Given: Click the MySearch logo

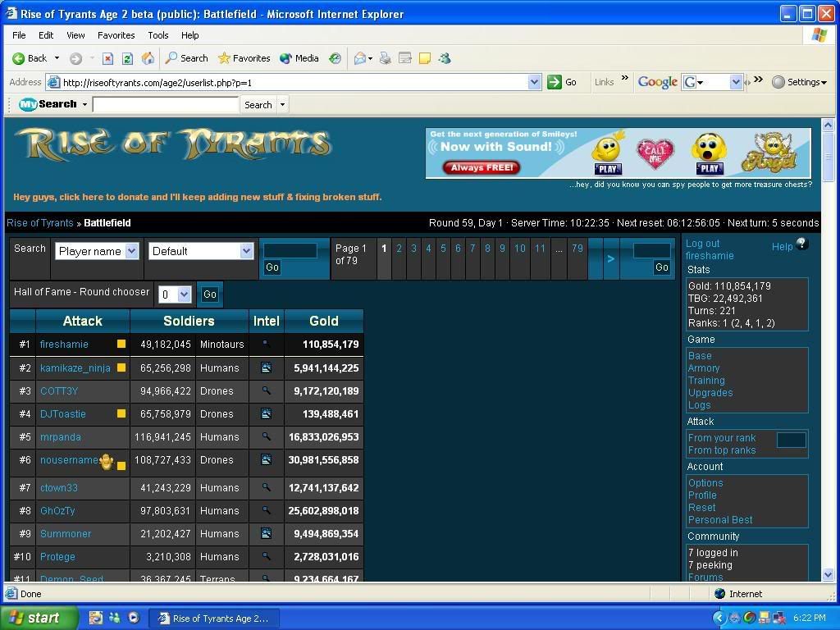Looking at the screenshot, I should (48, 104).
